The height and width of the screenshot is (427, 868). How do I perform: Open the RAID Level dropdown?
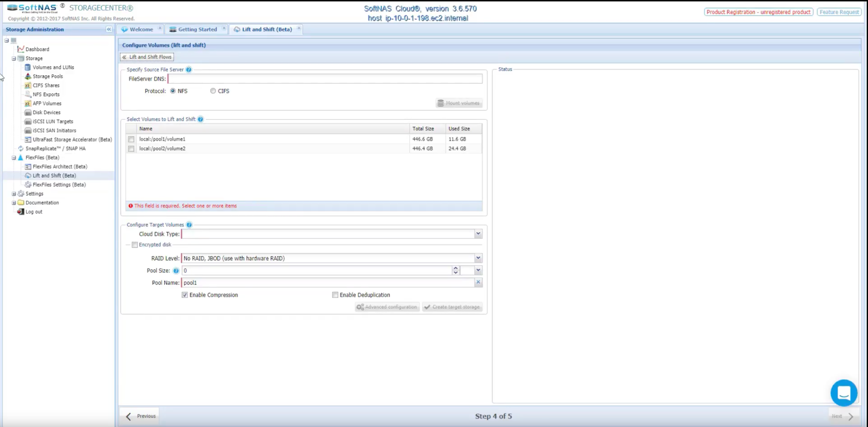478,258
